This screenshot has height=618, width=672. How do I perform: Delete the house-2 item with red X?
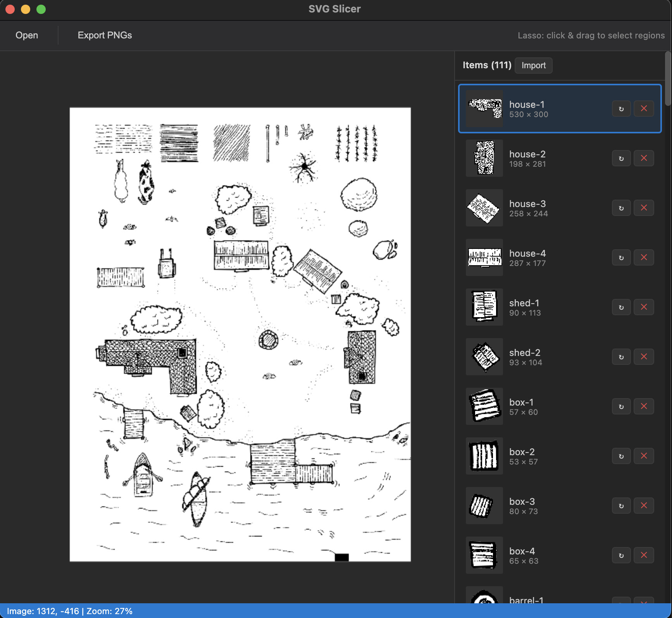[x=644, y=158]
